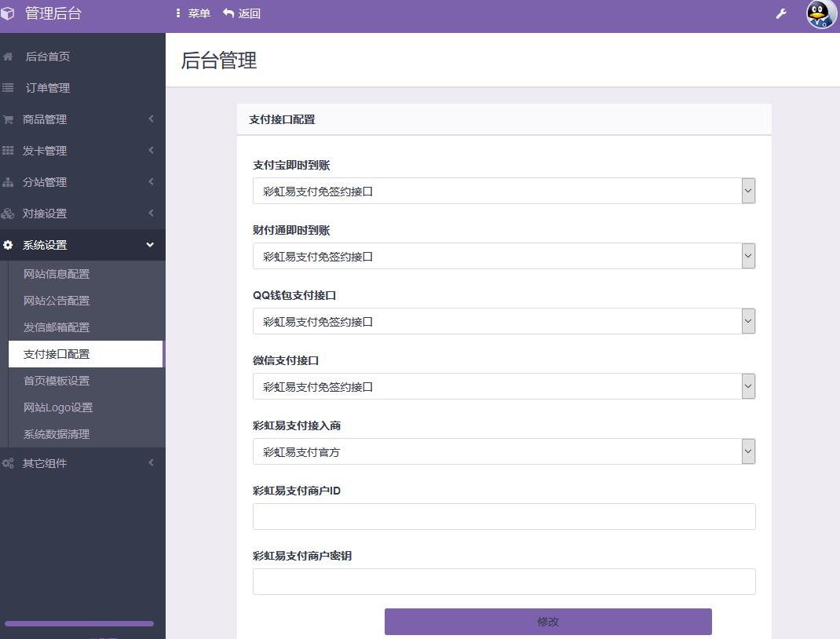Open the QQ钱包支付接口 dropdown
840x639 pixels.
click(x=503, y=321)
